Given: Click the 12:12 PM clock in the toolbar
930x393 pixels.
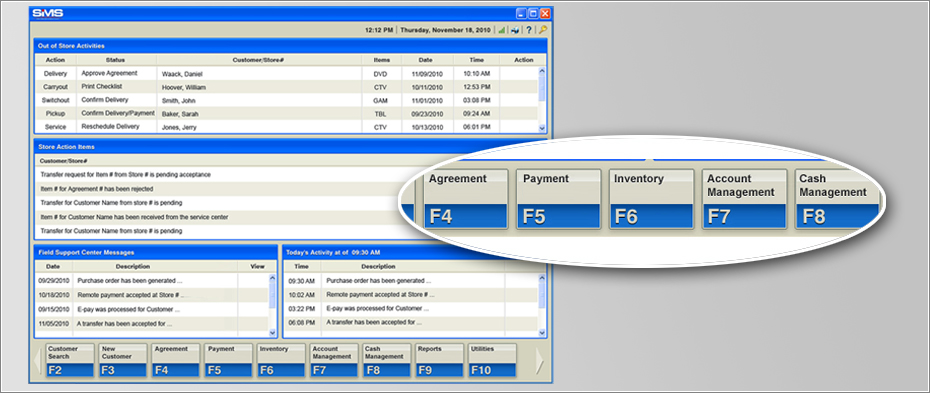Looking at the screenshot, I should pyautogui.click(x=379, y=30).
